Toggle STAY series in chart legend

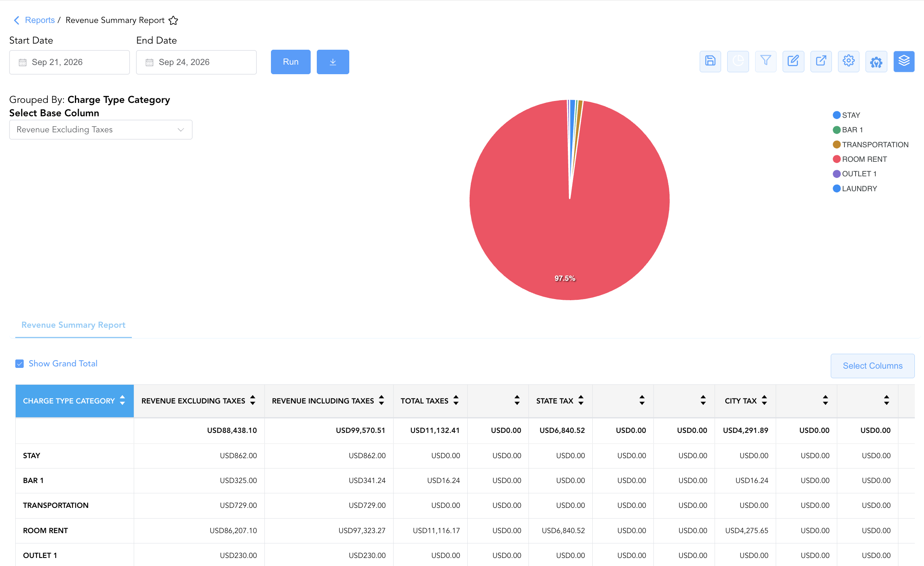point(846,115)
